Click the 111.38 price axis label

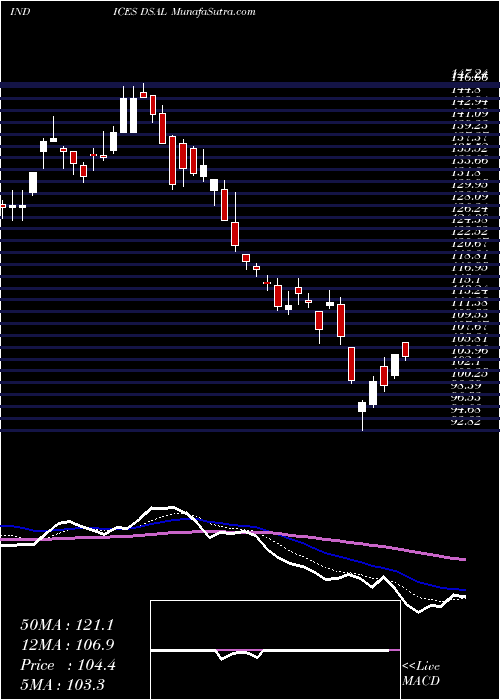pos(469,303)
